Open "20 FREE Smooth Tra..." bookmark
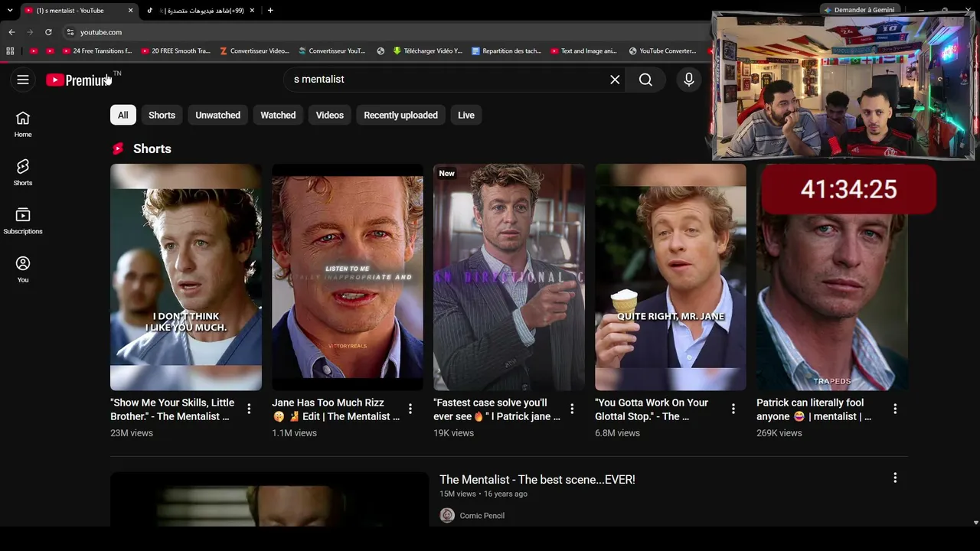 pyautogui.click(x=176, y=51)
